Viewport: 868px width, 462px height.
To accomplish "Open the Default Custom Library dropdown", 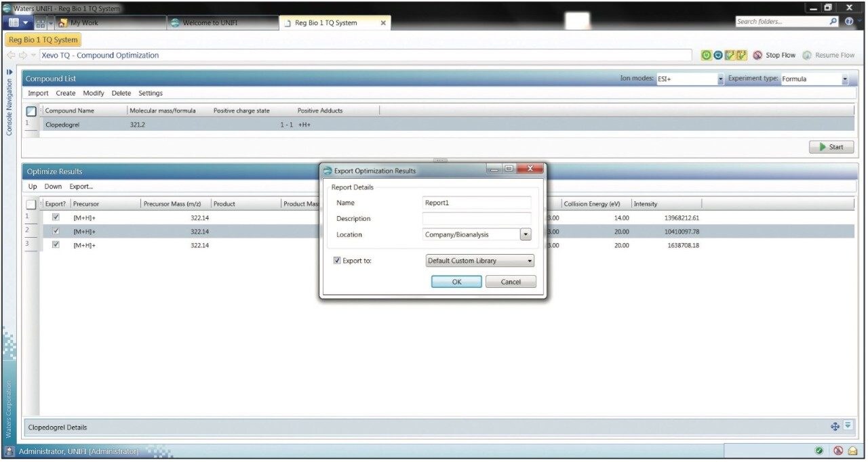I will (x=480, y=261).
